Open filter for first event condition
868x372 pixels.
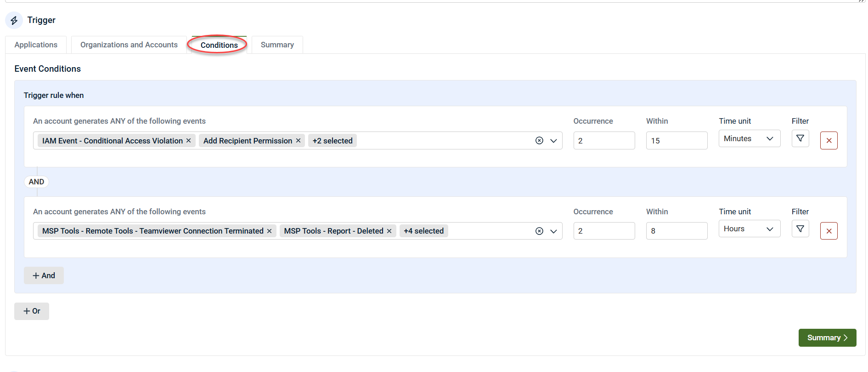800,138
